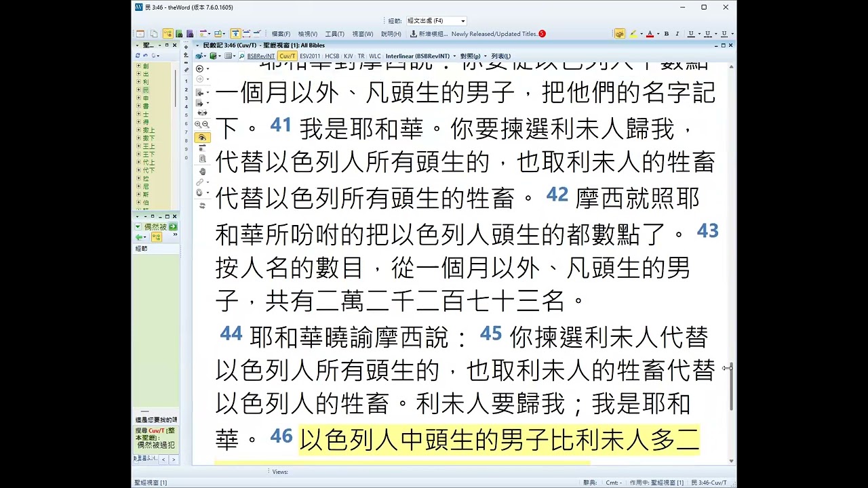Select the 撒上 book in tree
This screenshot has height=488, width=868.
tap(149, 130)
